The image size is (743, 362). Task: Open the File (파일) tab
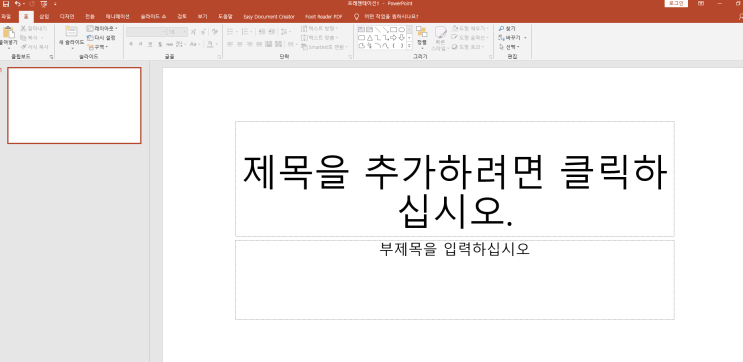tap(6, 17)
